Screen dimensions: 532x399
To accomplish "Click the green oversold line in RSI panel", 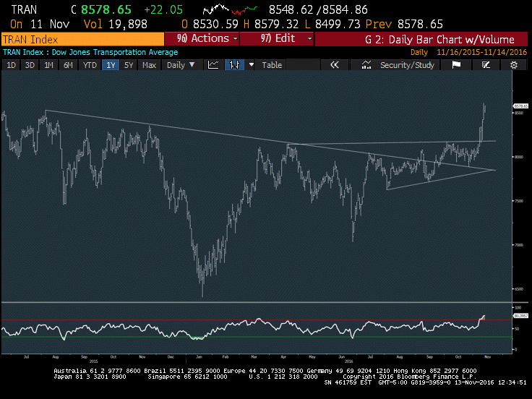I will click(257, 337).
